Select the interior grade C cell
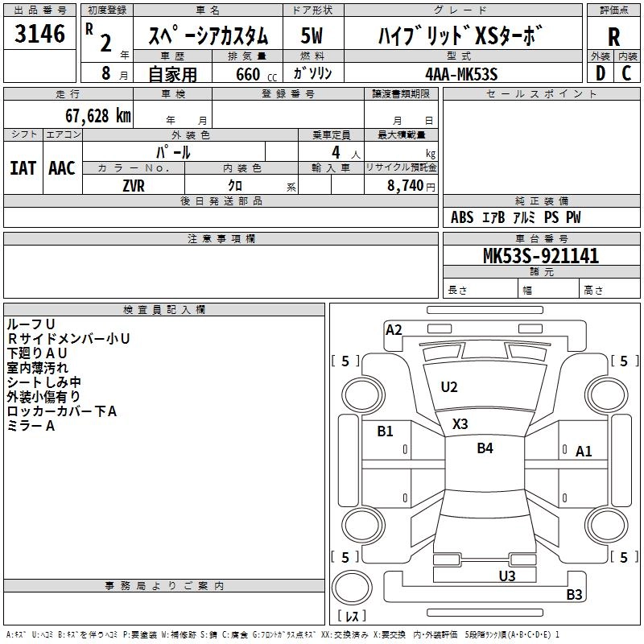 point(627,72)
